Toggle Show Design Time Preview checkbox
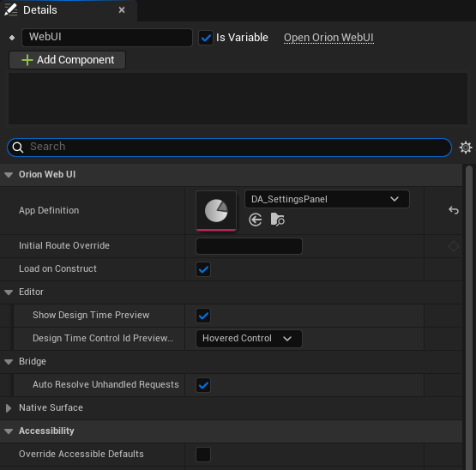Viewport: 476px width, 470px height. [203, 316]
